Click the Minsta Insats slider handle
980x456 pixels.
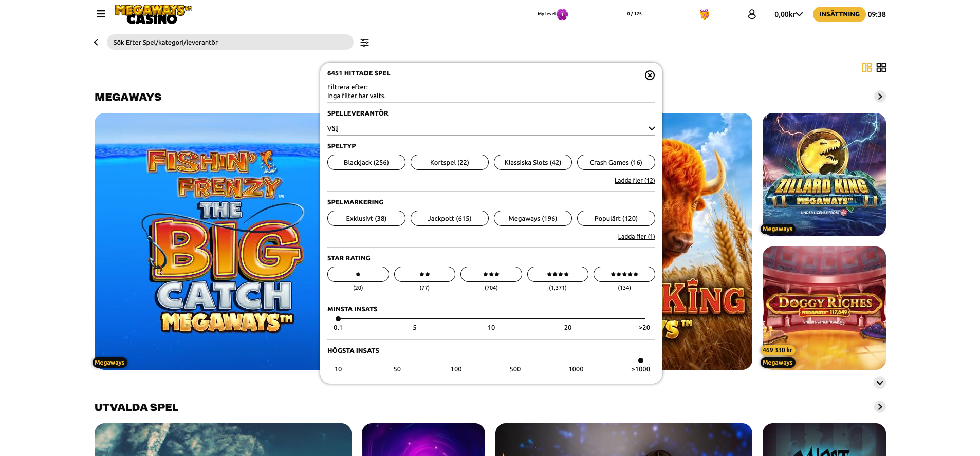[338, 319]
